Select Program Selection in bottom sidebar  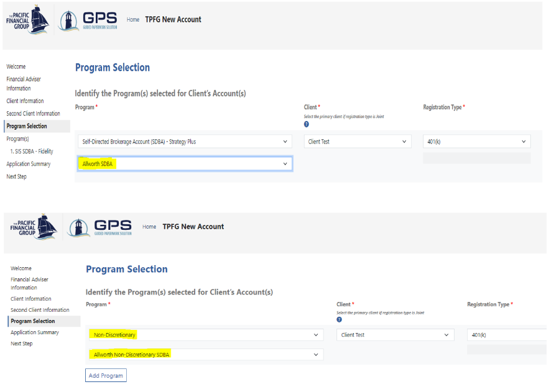pyautogui.click(x=44, y=321)
